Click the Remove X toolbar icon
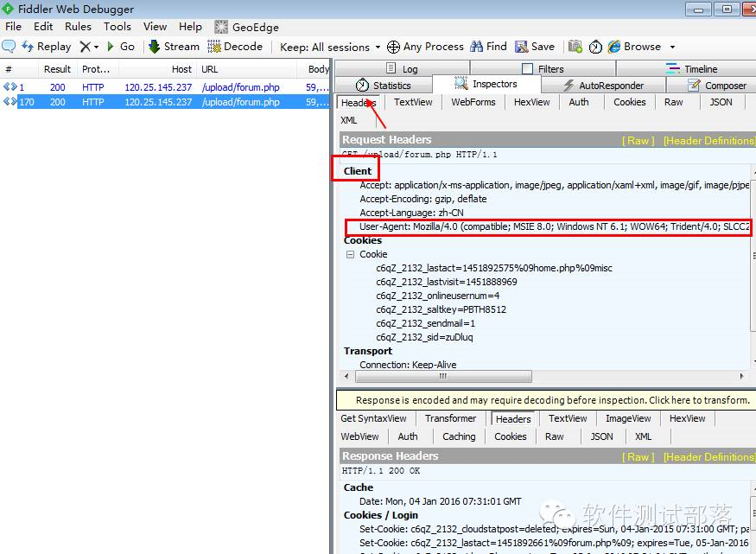The height and width of the screenshot is (554, 756). point(85,47)
